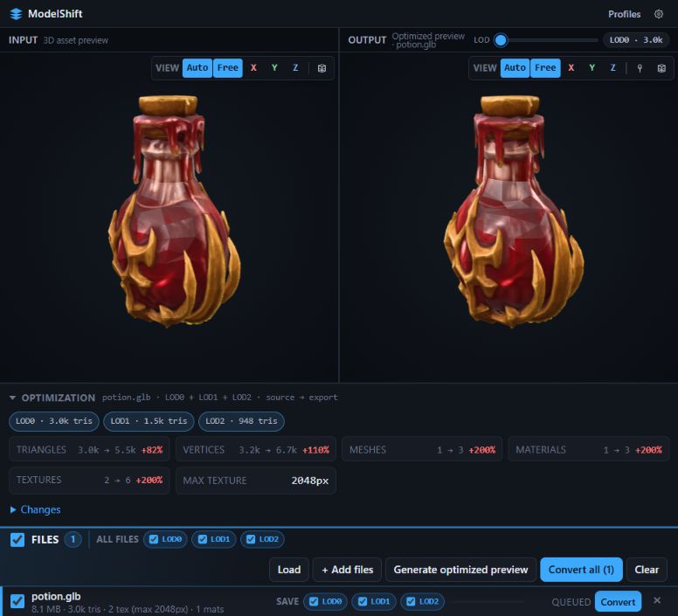Snap OUTPUT view to X axis
This screenshot has height=616, width=678.
[x=571, y=68]
